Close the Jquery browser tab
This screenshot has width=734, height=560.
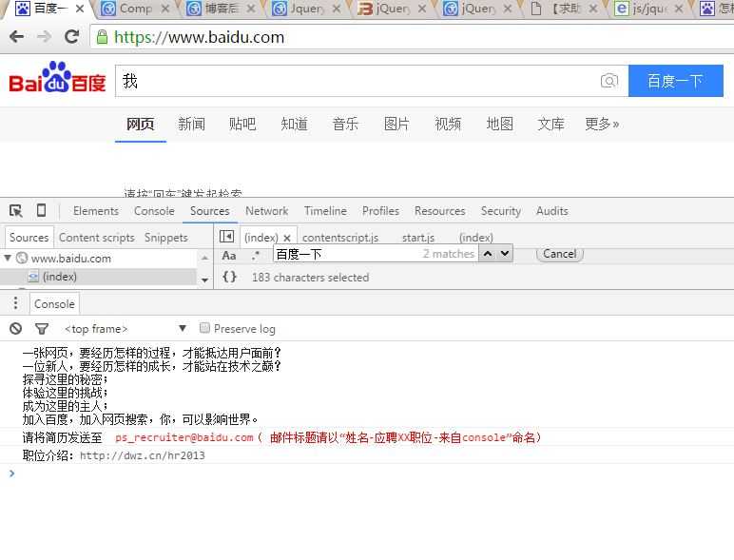337,9
